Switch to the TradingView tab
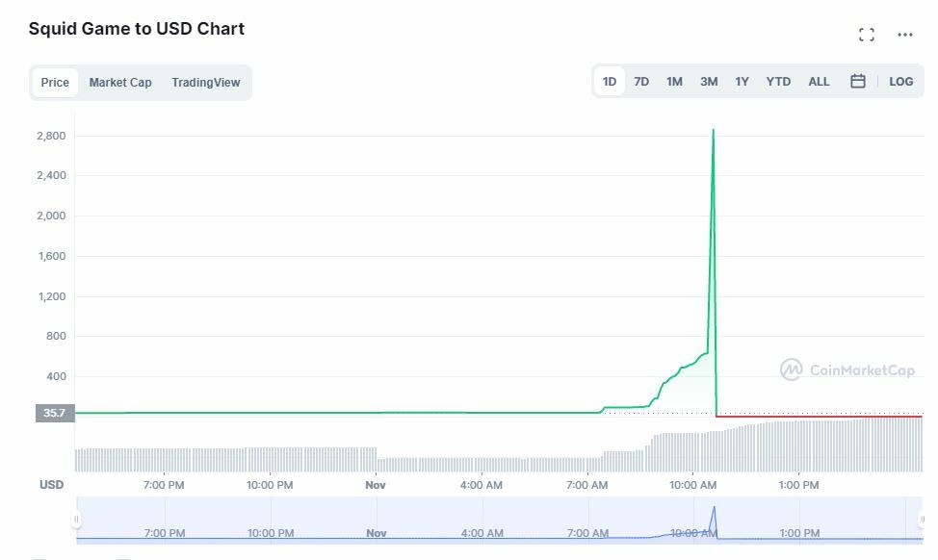This screenshot has width=938, height=560. pyautogui.click(x=206, y=83)
